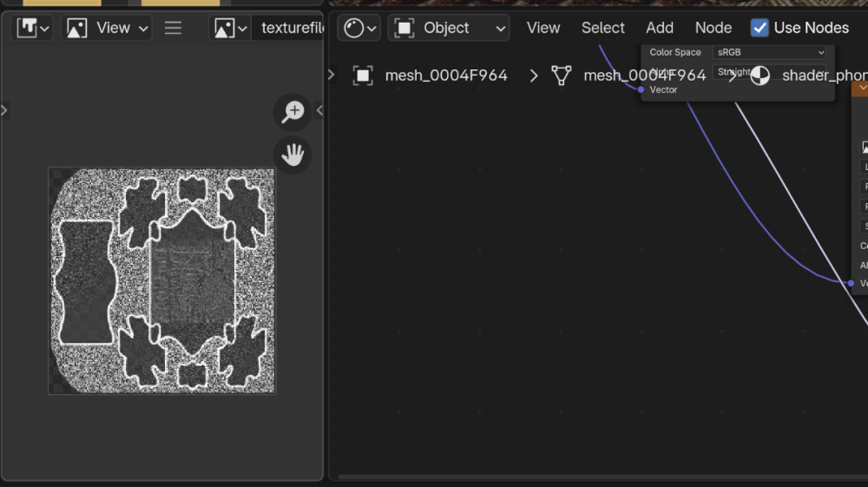Click the image editor hamburger menu
This screenshot has width=868, height=487.
(173, 28)
